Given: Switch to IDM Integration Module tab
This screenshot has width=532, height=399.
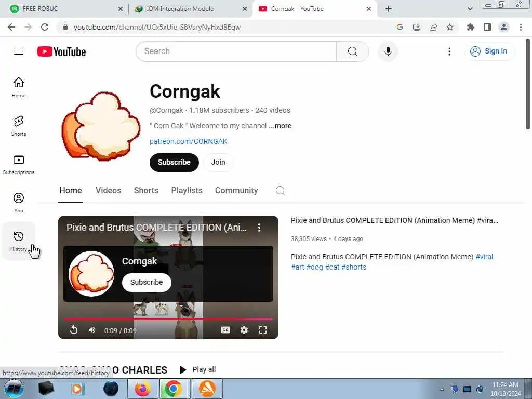Looking at the screenshot, I should pos(190,9).
